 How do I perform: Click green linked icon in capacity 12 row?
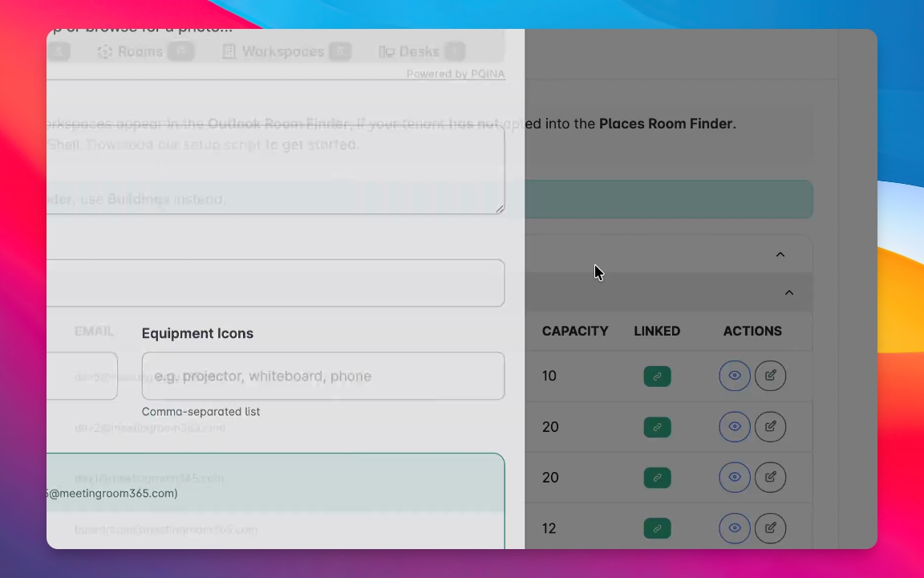tap(657, 528)
